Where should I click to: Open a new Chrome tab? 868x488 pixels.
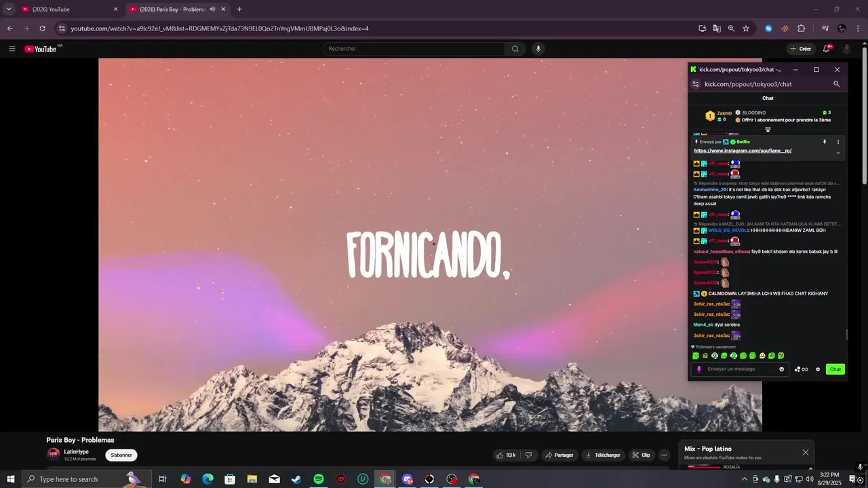pyautogui.click(x=239, y=9)
